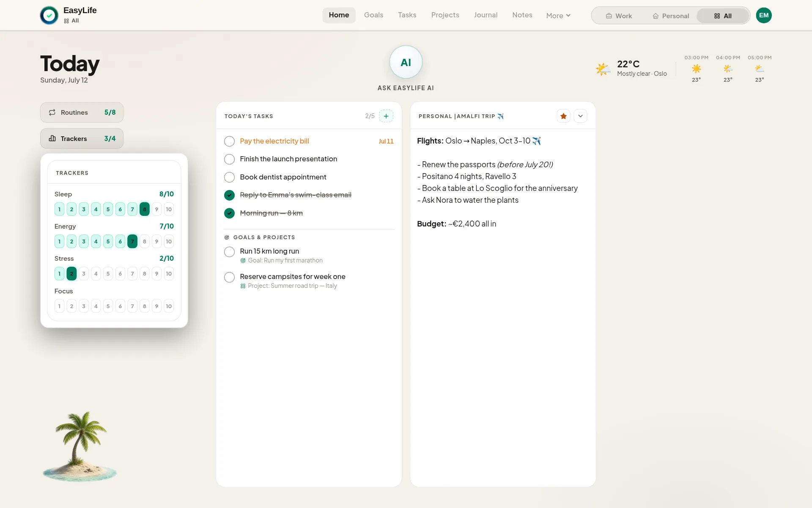
Task: Click the 04:00 PM forecast icon
Action: coord(728,69)
